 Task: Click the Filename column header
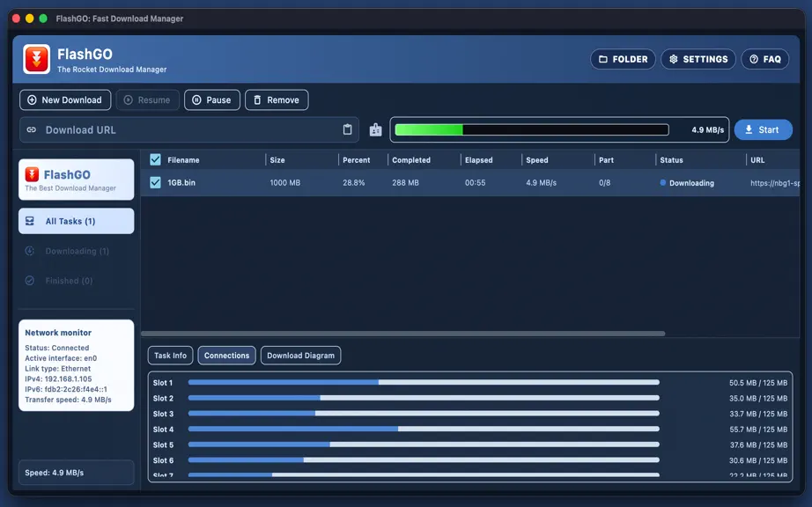[x=183, y=160]
